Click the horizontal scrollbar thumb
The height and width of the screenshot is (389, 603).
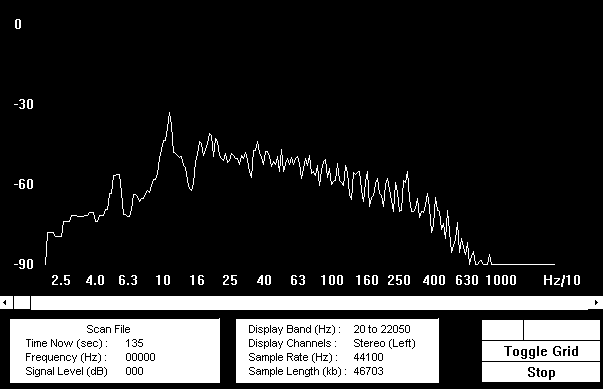(x=22, y=303)
